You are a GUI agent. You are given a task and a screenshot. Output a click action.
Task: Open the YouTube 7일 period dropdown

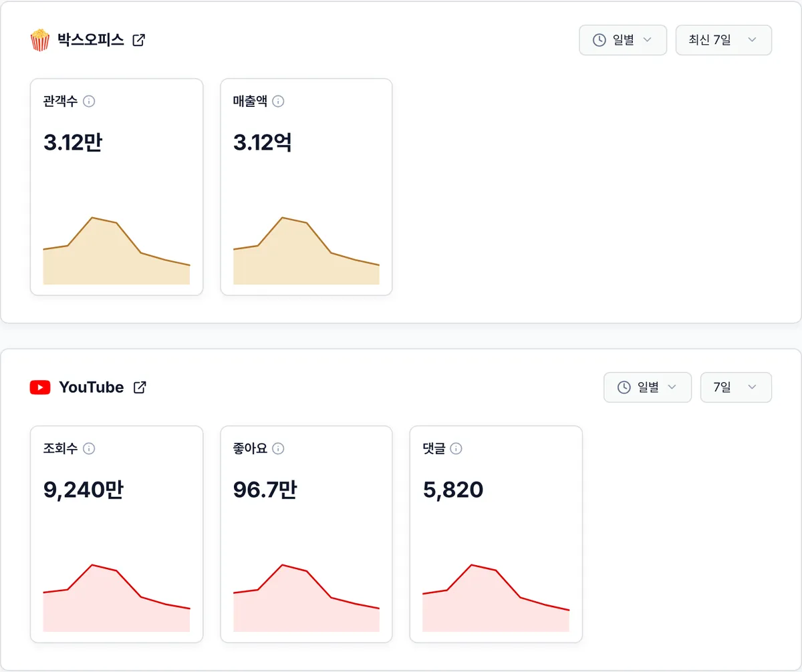(x=736, y=387)
